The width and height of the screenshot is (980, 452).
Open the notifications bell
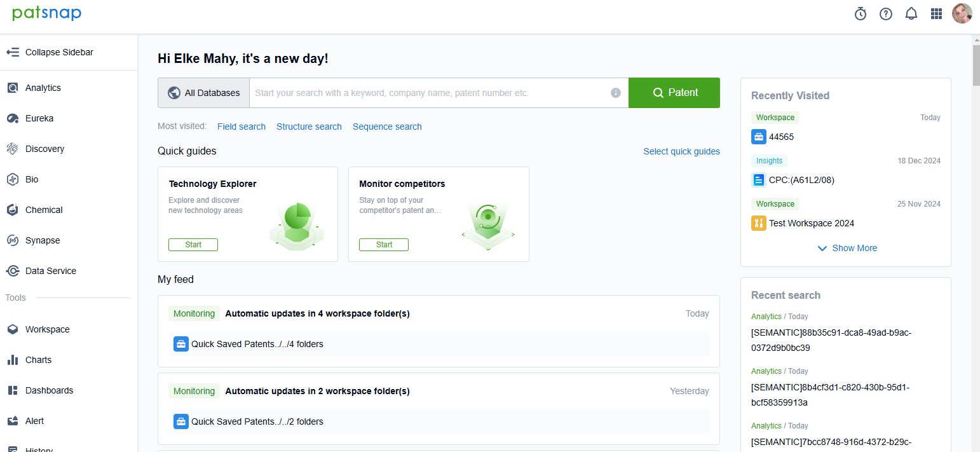click(911, 14)
